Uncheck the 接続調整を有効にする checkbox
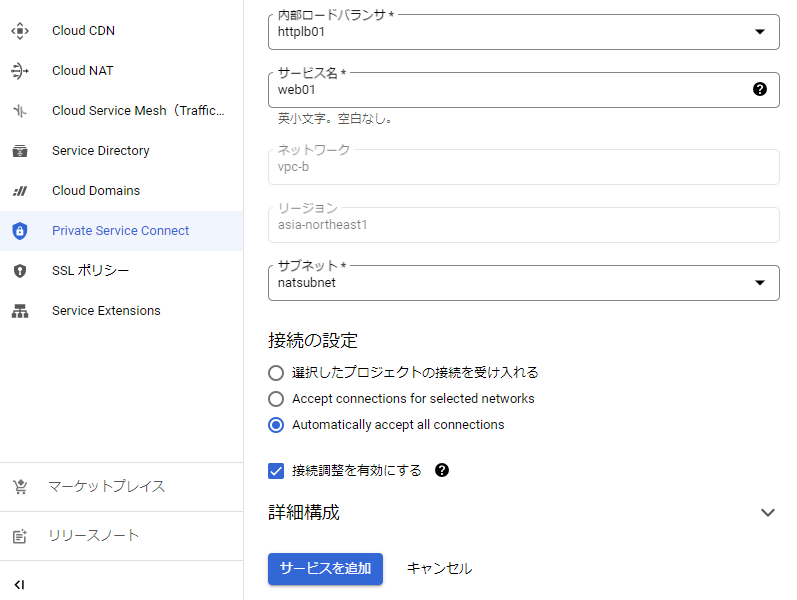 pyautogui.click(x=276, y=470)
